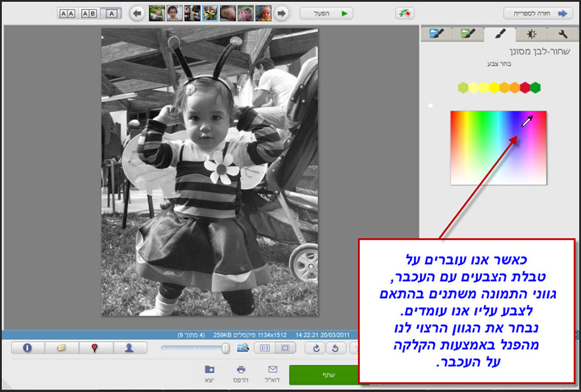Toggle single-photo view with the A button

pos(111,13)
